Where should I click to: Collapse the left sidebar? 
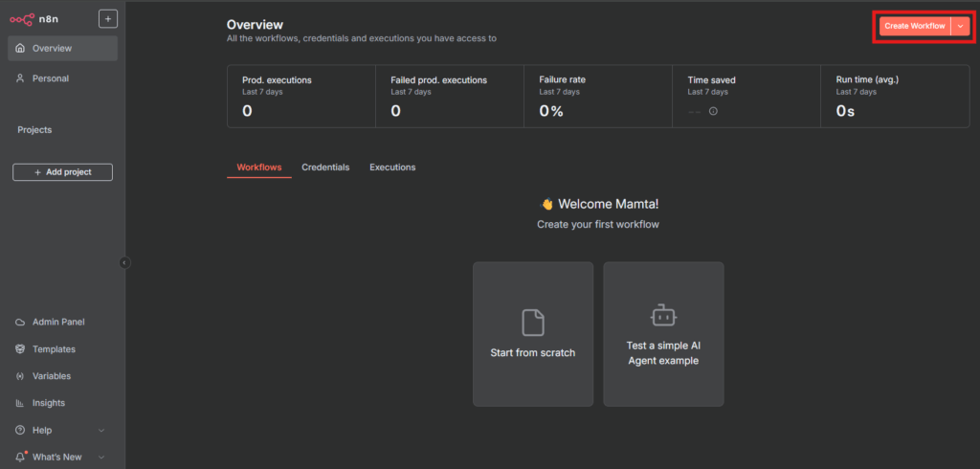pyautogui.click(x=124, y=262)
